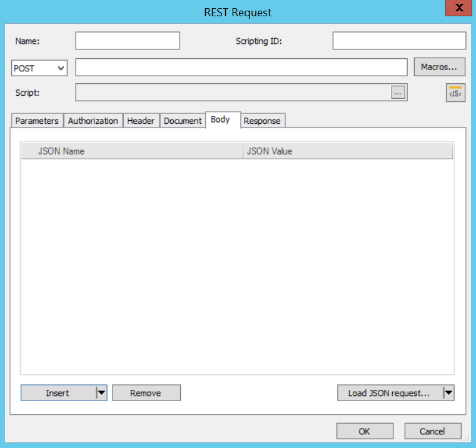Screen dimensions: 476x448
Task: Open the POST method dropdown
Action: [x=39, y=68]
